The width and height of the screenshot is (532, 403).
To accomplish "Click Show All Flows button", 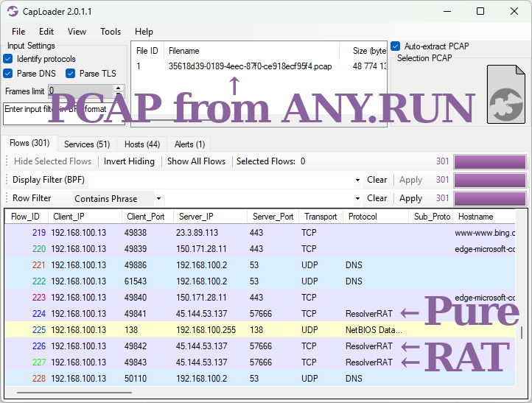I will 196,161.
